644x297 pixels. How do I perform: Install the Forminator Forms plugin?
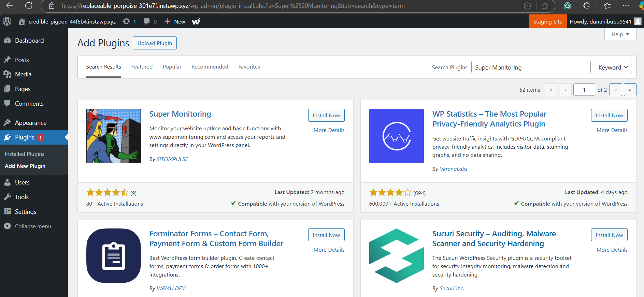(326, 235)
